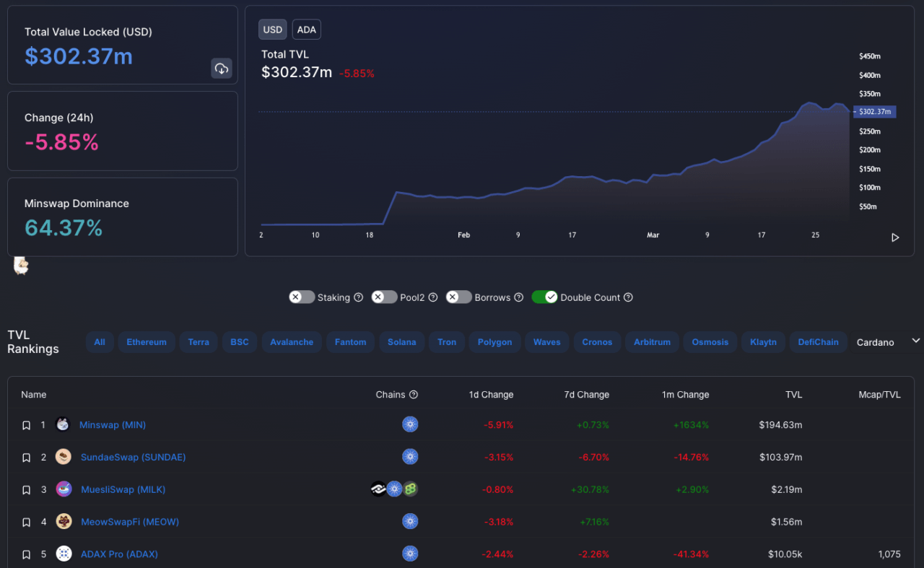Click the MuesliSwap protocol logo

64,489
